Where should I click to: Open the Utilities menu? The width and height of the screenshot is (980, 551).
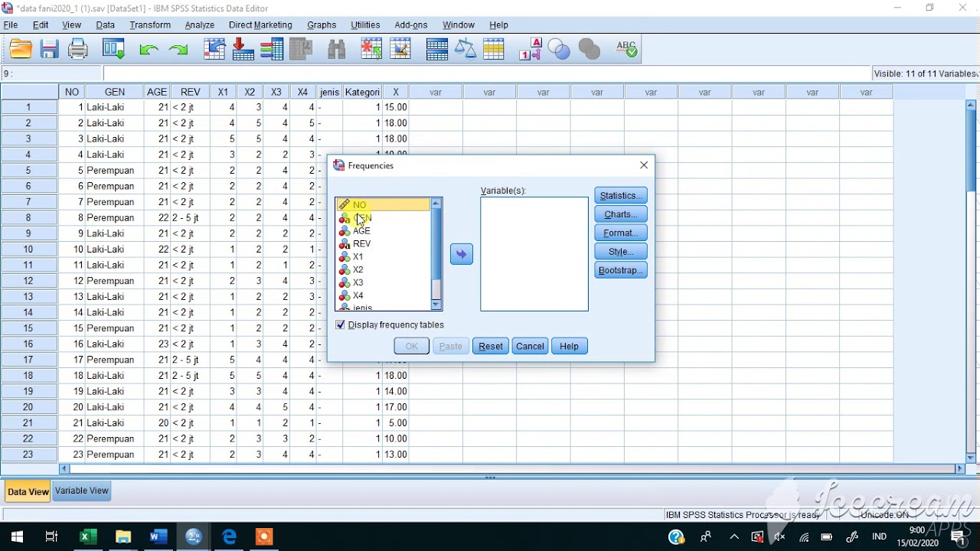[365, 25]
